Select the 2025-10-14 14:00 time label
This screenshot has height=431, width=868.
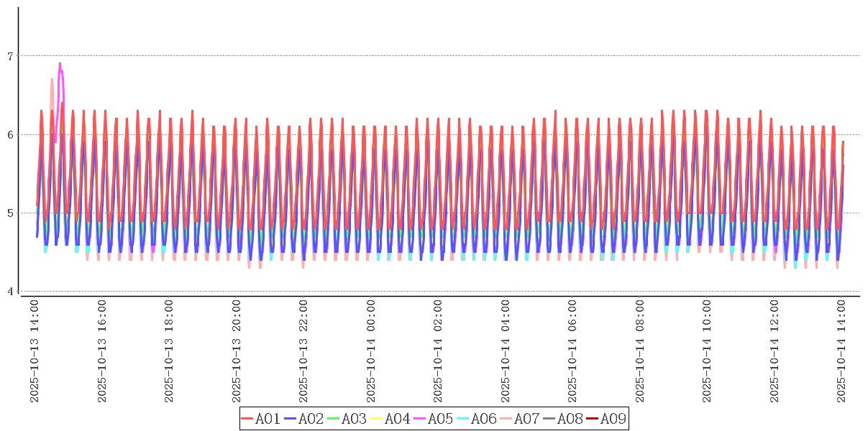842,352
